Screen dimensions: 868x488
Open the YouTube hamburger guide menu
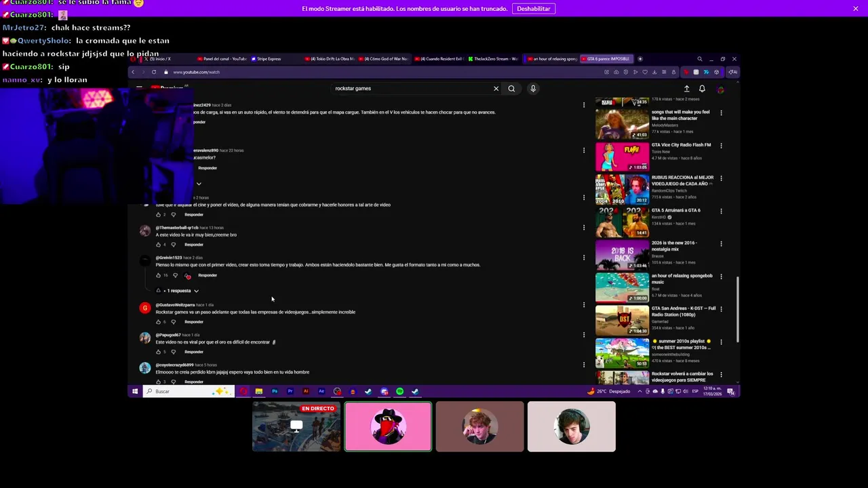[x=139, y=88]
